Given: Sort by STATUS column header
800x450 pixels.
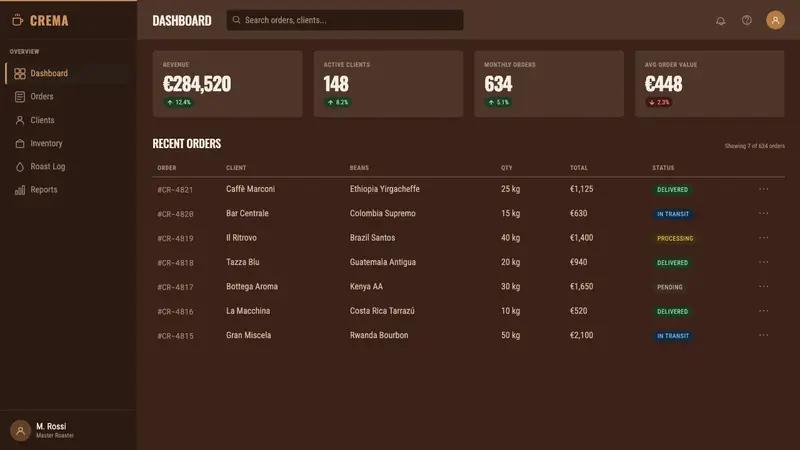Looking at the screenshot, I should (x=663, y=168).
